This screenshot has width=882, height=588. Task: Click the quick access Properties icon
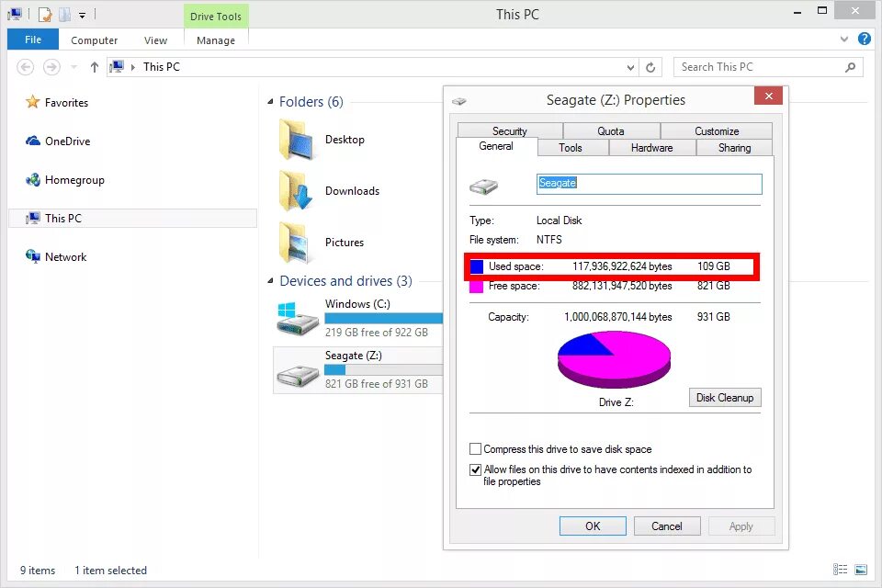(x=45, y=15)
